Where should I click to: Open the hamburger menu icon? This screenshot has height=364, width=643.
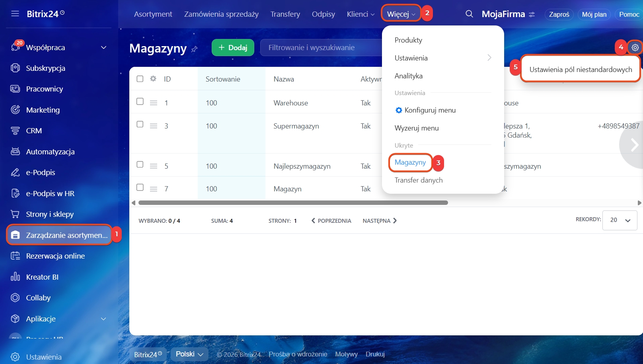pos(15,14)
